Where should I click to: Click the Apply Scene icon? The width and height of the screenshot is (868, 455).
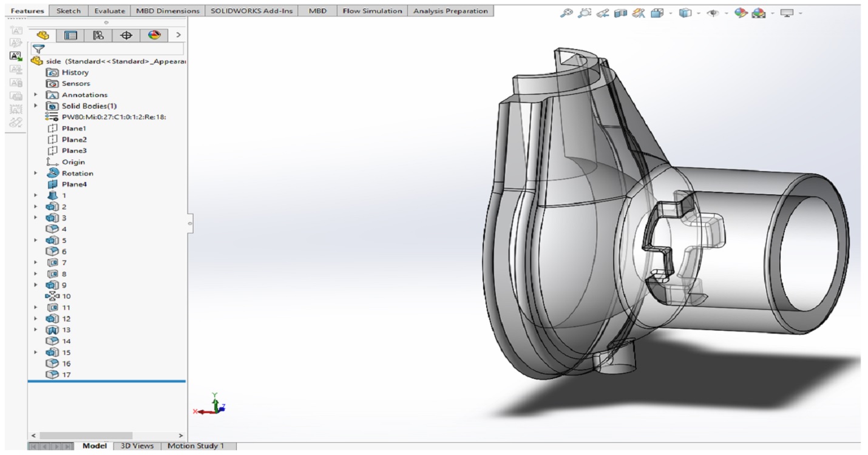tap(759, 13)
